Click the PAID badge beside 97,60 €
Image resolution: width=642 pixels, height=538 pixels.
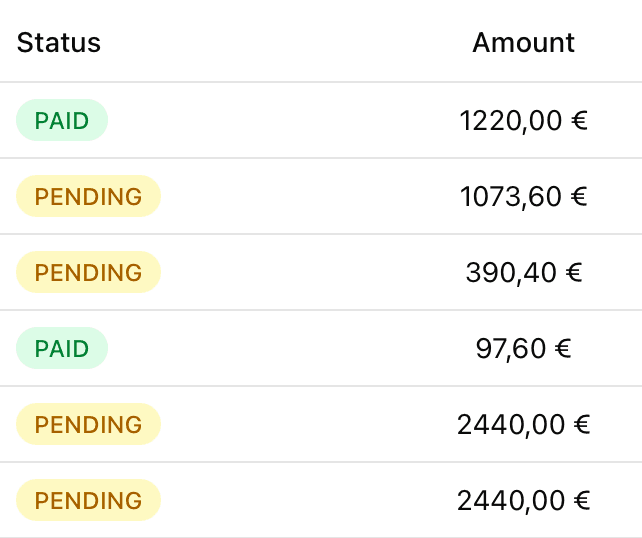(62, 349)
